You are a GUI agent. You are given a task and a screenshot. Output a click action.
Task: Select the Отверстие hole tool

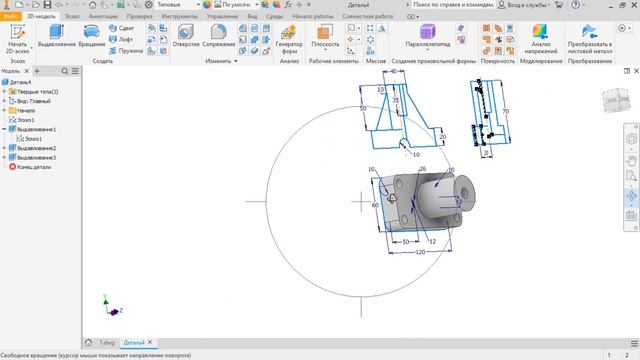pos(186,36)
